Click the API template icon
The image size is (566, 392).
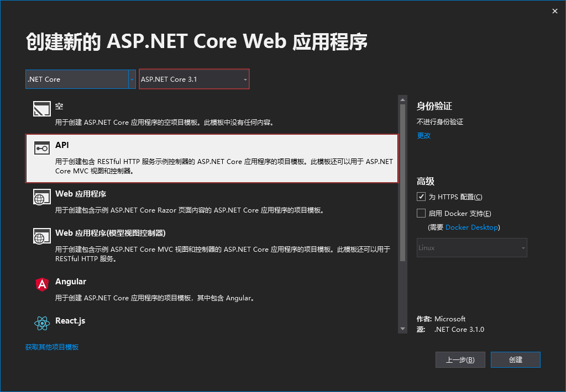pos(42,148)
